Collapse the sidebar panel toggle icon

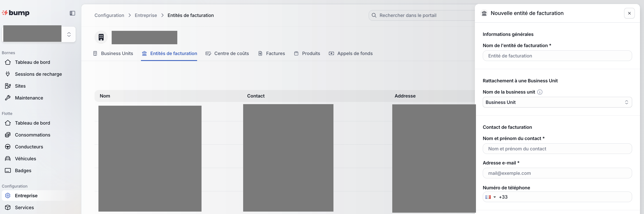[72, 13]
